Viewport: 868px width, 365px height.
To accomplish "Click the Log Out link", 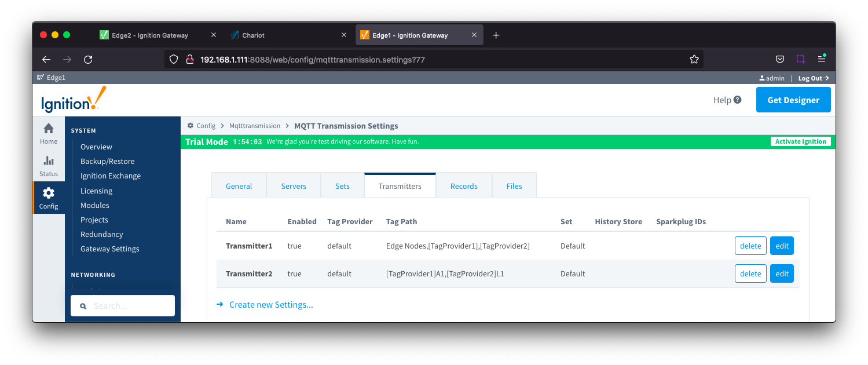I will 814,78.
